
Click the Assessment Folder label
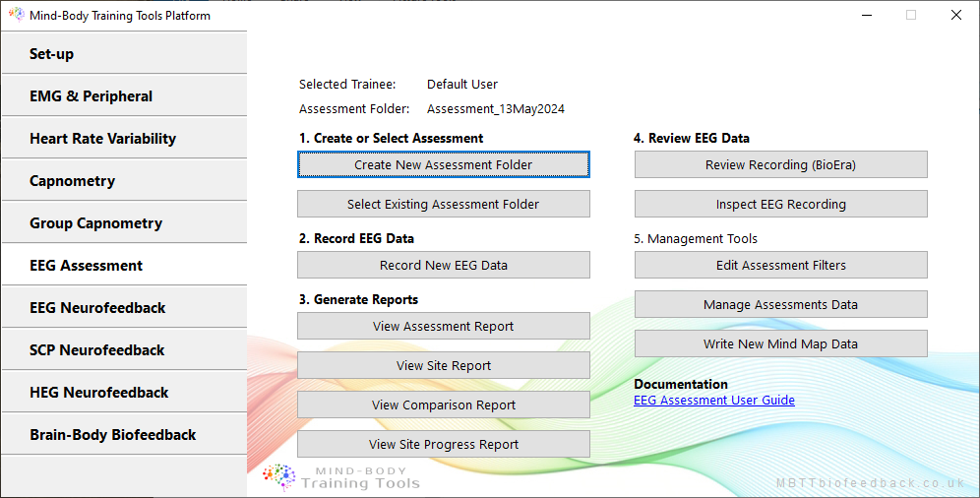click(x=354, y=108)
